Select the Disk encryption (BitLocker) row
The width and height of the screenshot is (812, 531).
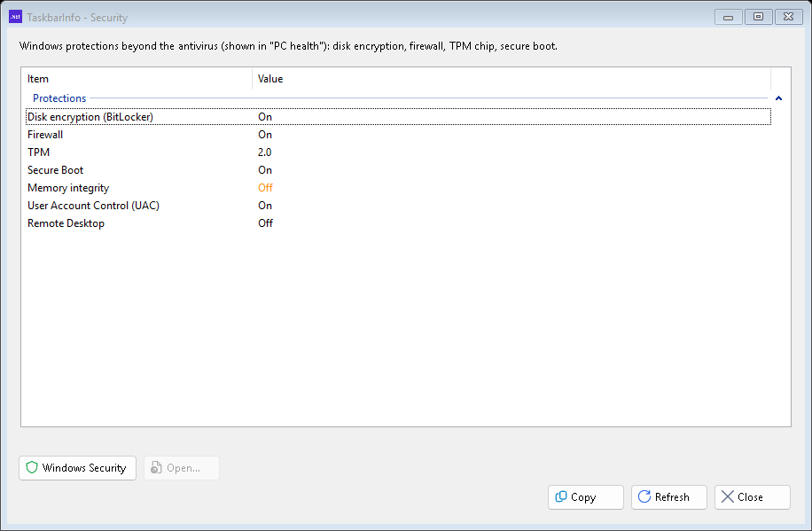398,116
